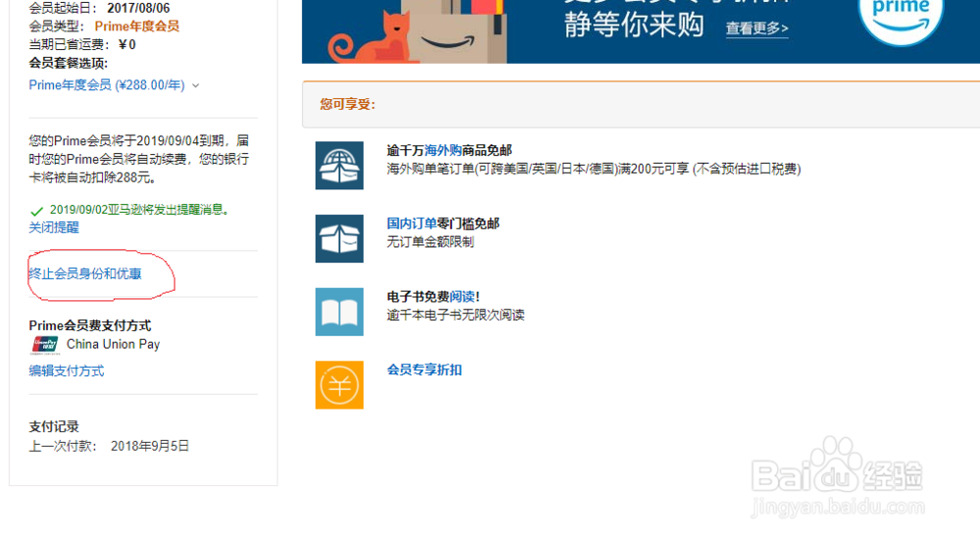This screenshot has height=541, width=980.
Task: Click the Prime logo circle in banner
Action: coord(901,19)
